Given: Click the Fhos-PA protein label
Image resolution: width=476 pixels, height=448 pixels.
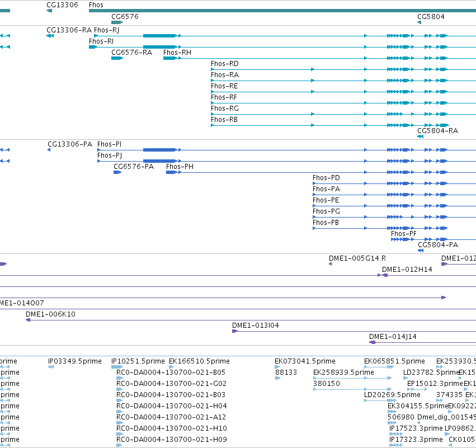Looking at the screenshot, I should pyautogui.click(x=326, y=189).
